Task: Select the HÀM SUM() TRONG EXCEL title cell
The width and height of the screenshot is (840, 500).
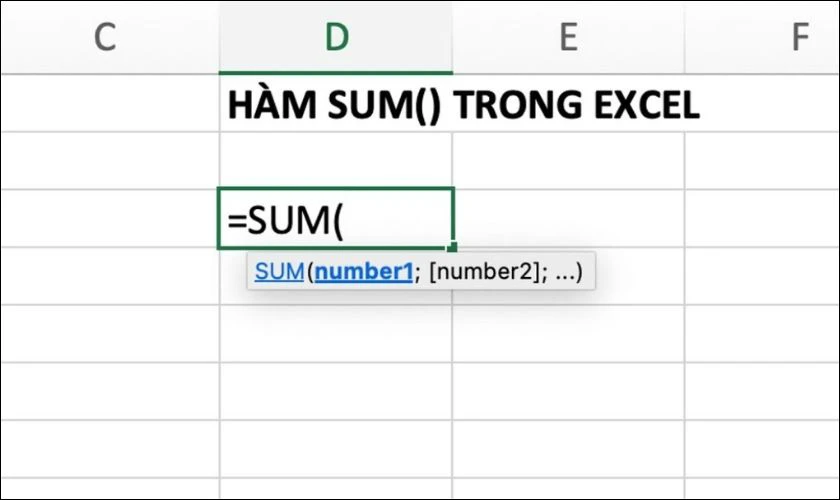Action: coord(336,105)
